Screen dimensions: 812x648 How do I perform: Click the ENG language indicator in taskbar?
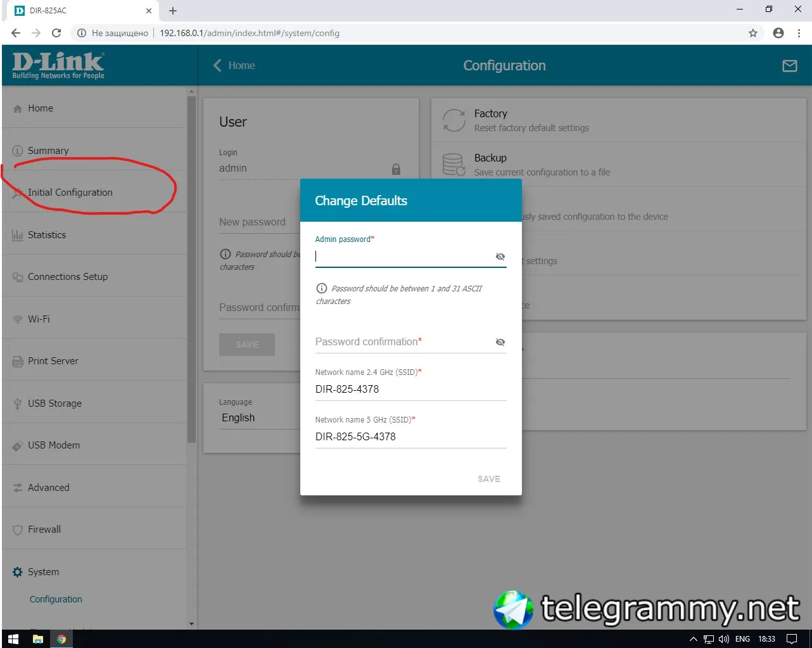pyautogui.click(x=743, y=639)
